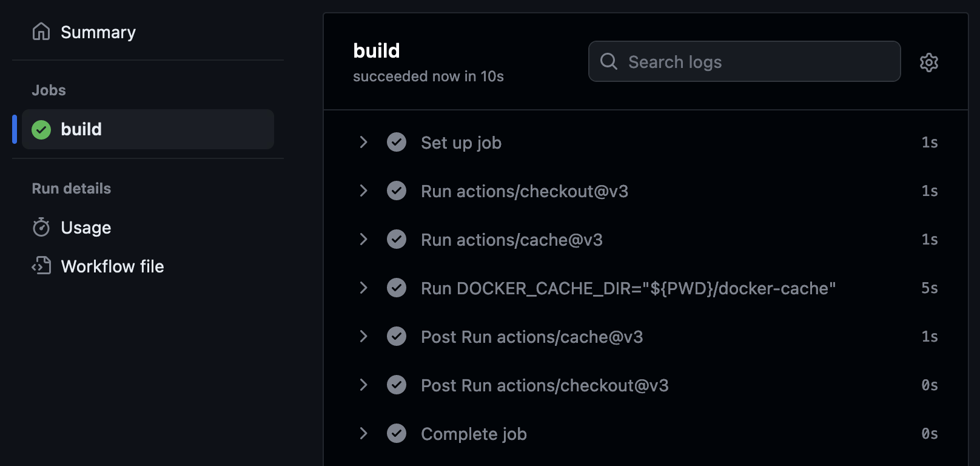Click the Workflow file code icon
Viewport: 980px width, 466px height.
pos(41,266)
